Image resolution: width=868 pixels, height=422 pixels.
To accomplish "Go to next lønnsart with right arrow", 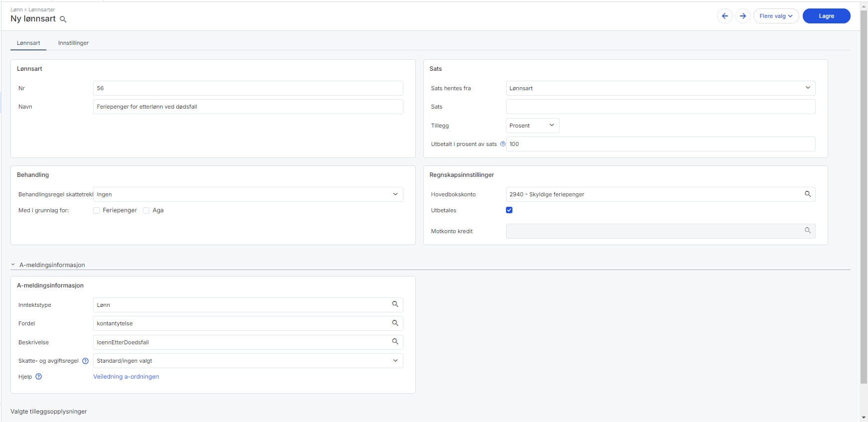I will [x=743, y=16].
